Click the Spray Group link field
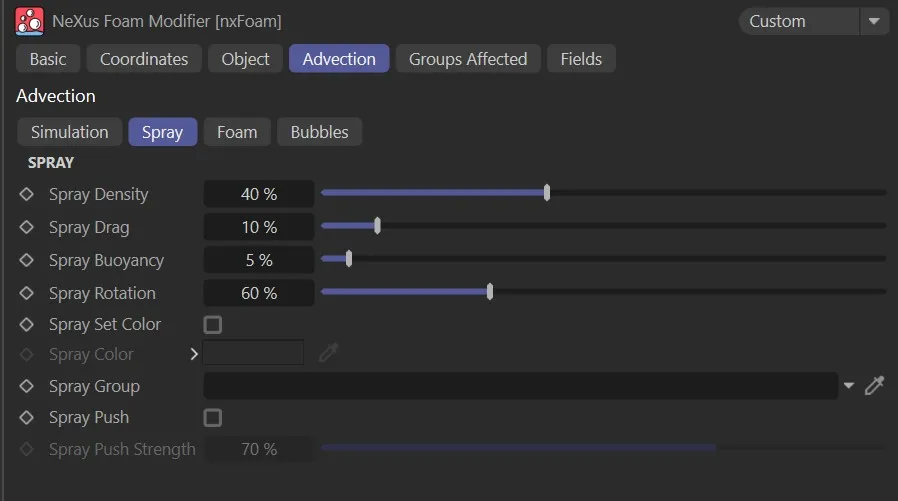This screenshot has height=501, width=898. coord(521,386)
